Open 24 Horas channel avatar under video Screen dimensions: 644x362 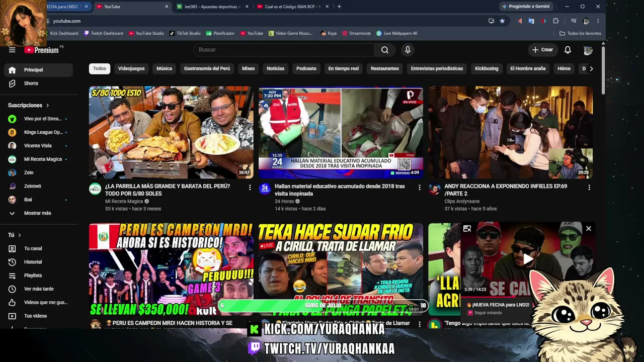pyautogui.click(x=265, y=189)
